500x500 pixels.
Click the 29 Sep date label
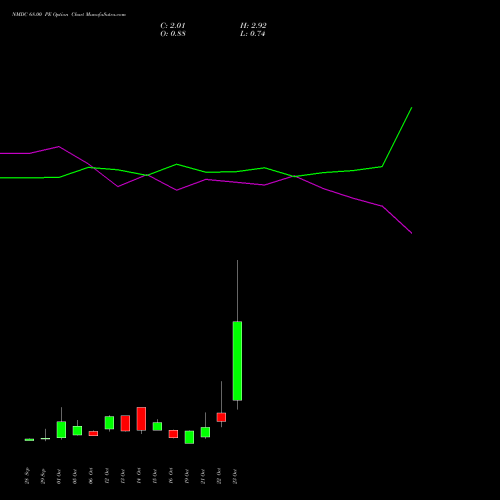tap(43, 476)
